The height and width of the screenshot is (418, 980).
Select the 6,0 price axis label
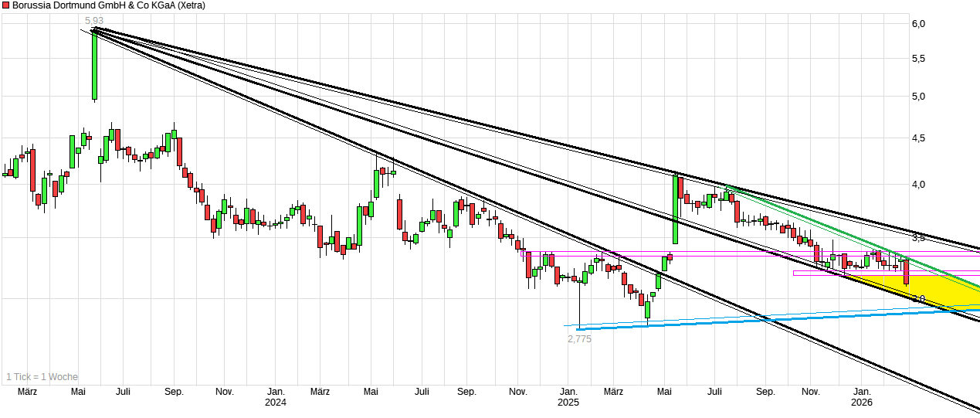918,24
